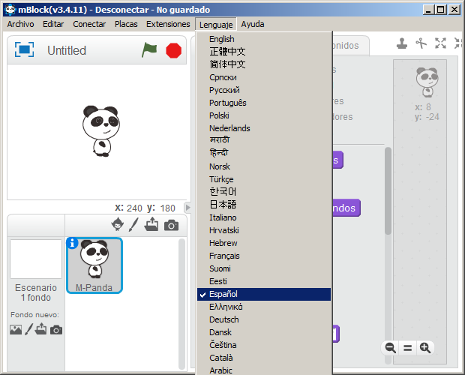Viewport: 465px width, 375px height.
Task: Select Suomi language
Action: click(x=264, y=269)
